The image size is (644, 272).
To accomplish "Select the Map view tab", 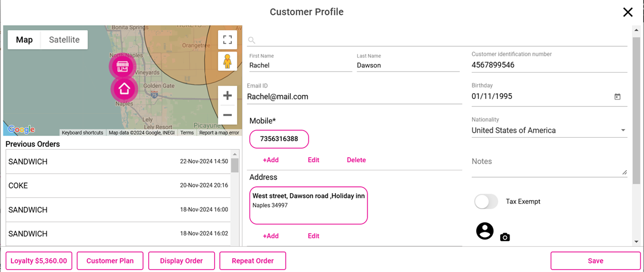I will point(25,40).
